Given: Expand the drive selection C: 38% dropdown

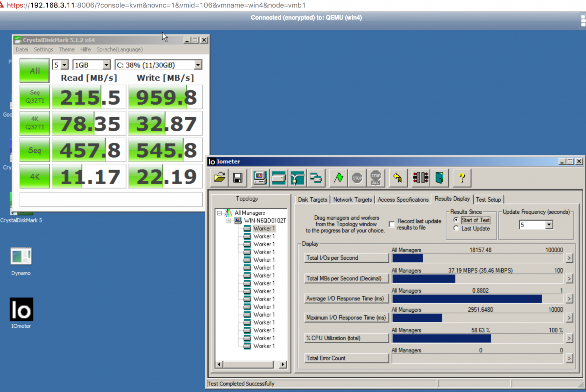Looking at the screenshot, I should (198, 65).
